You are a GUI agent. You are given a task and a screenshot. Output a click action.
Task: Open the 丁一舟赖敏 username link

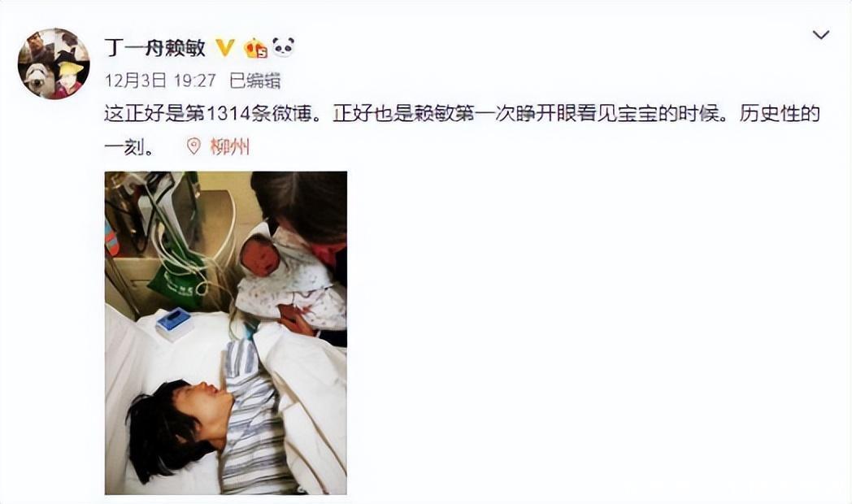coord(154,48)
